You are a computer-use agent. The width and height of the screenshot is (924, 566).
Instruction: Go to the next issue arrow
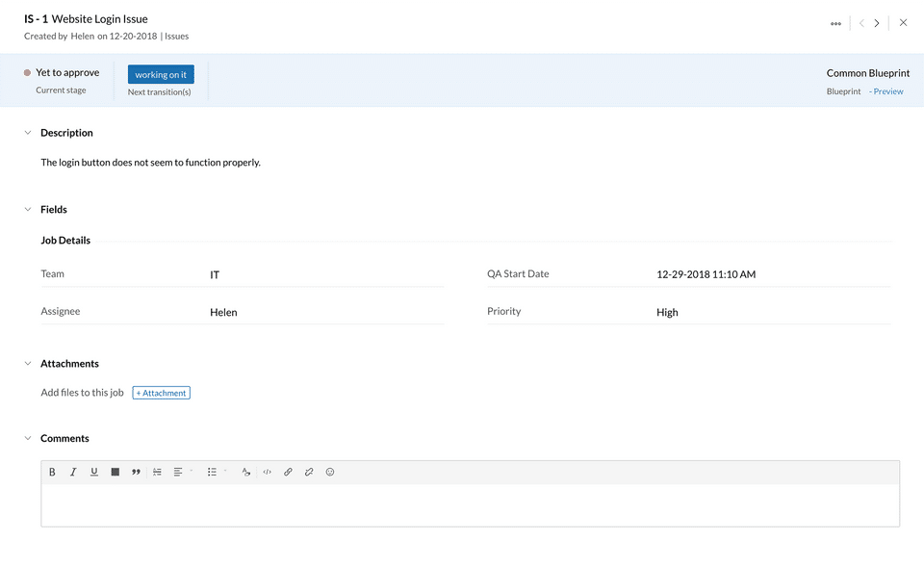tap(877, 23)
